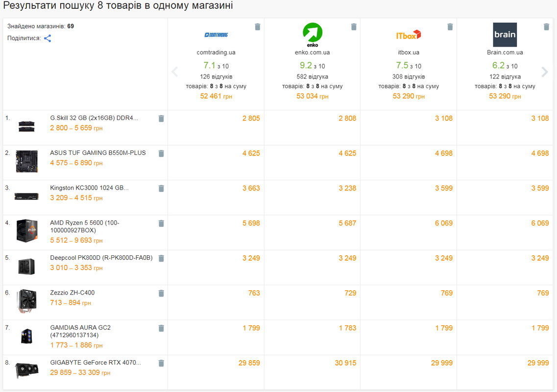The height and width of the screenshot is (392, 557).
Task: Open Deepcool power supply thumbnail
Action: click(26, 267)
